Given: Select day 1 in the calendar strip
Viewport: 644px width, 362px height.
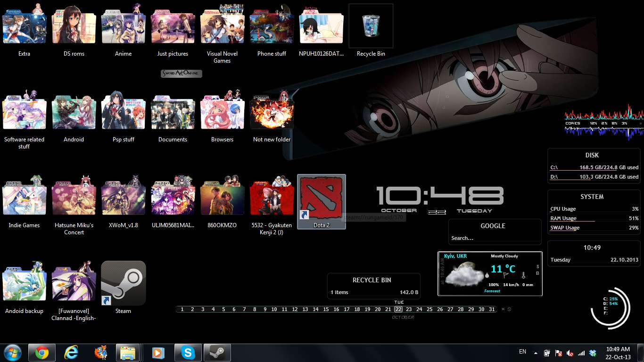Looking at the screenshot, I should pyautogui.click(x=182, y=309).
